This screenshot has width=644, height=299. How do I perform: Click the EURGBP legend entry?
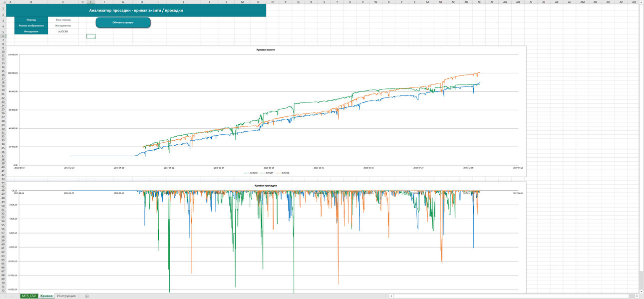click(x=267, y=173)
